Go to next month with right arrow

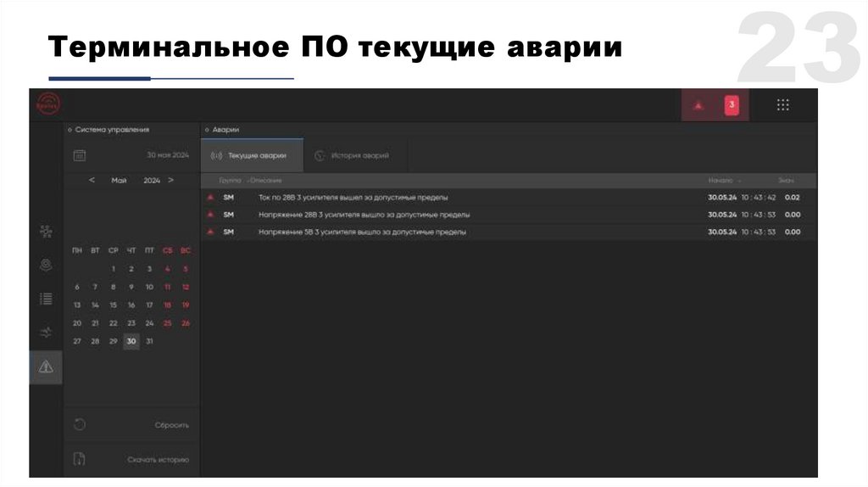(170, 180)
